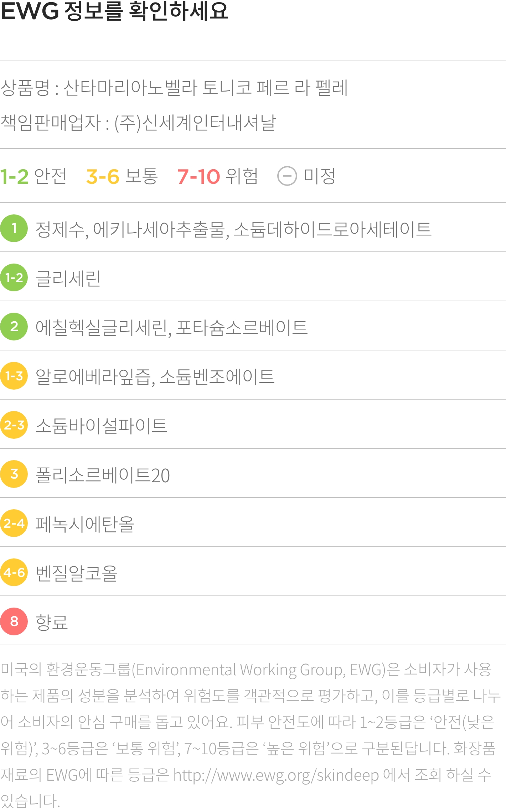
Task: Click the yellow 2-3 grade badge
Action: (14, 425)
